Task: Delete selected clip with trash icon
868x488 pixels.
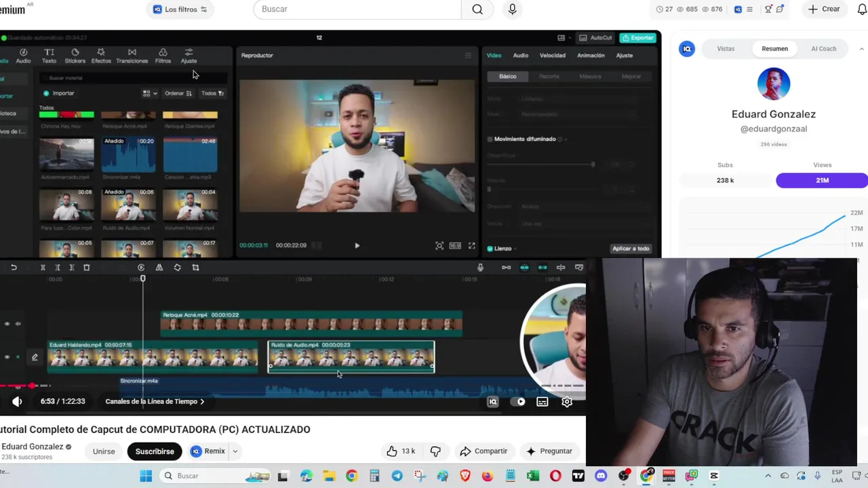Action: (86, 268)
